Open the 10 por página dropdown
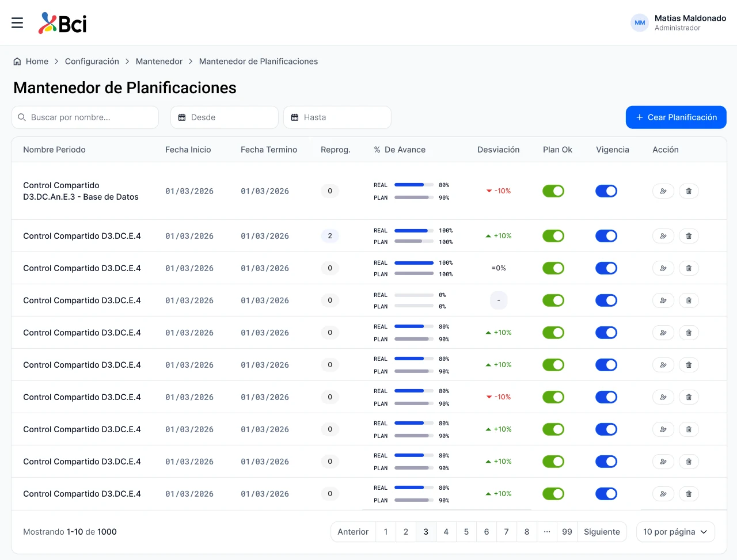 pyautogui.click(x=675, y=532)
